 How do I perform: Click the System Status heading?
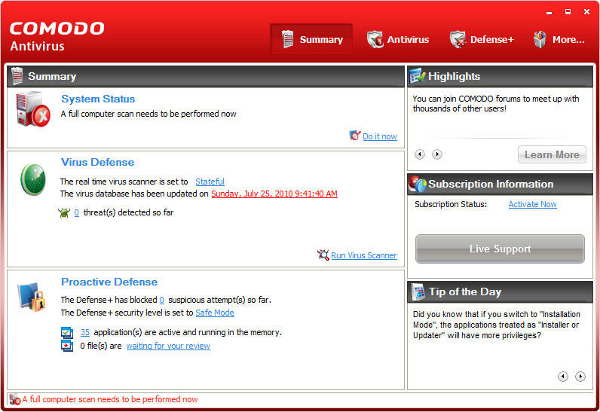click(x=98, y=99)
